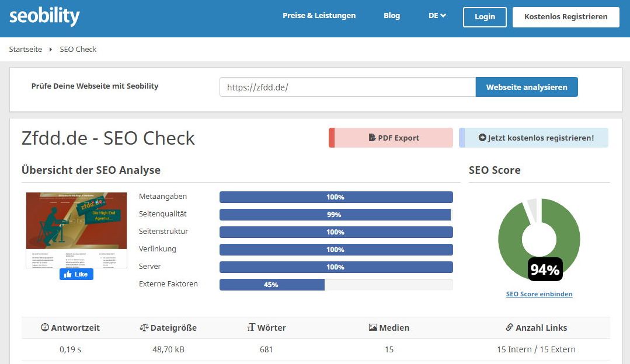Click the seobility logo
Screen dimensions: 630x364
click(x=44, y=16)
